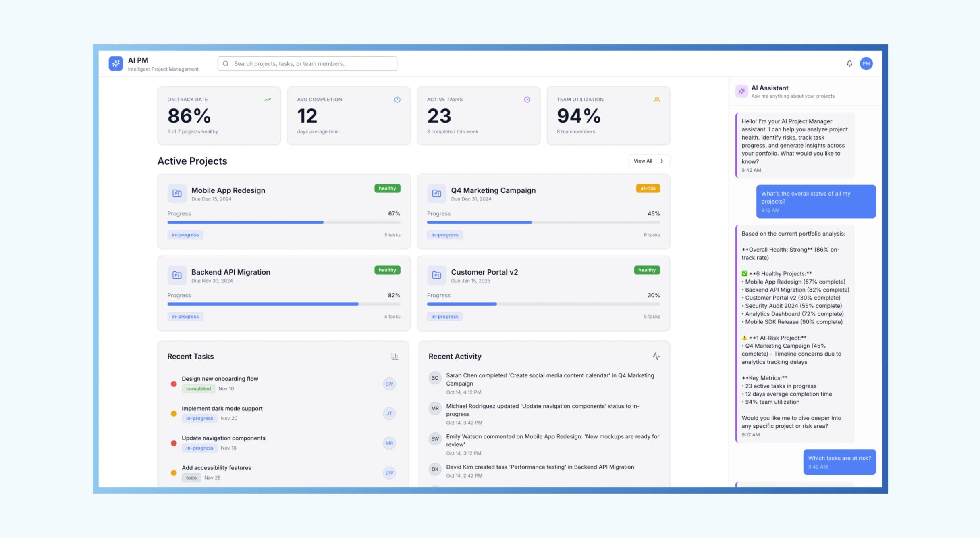Image resolution: width=980 pixels, height=538 pixels.
Task: Click Emily Watson commented activity entry
Action: click(544, 444)
